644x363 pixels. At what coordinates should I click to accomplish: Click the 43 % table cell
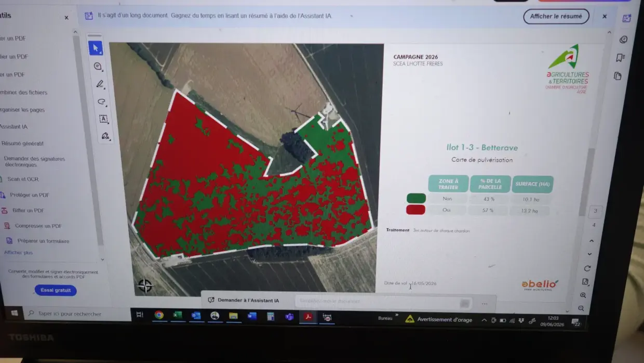point(489,199)
